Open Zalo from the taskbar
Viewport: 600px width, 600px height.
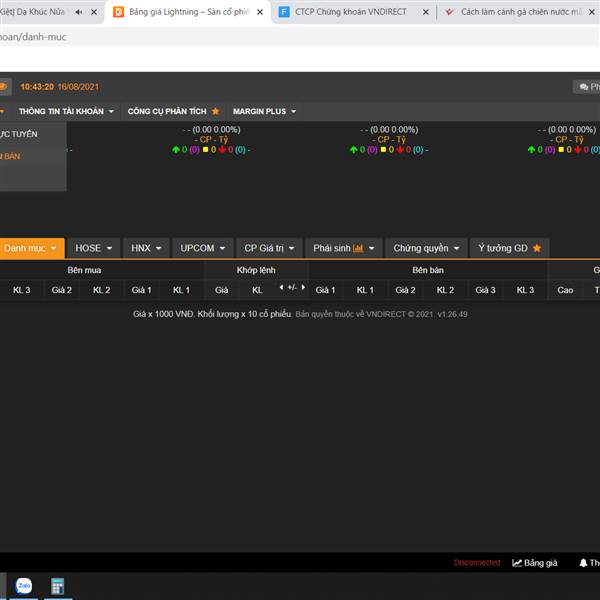(x=24, y=586)
